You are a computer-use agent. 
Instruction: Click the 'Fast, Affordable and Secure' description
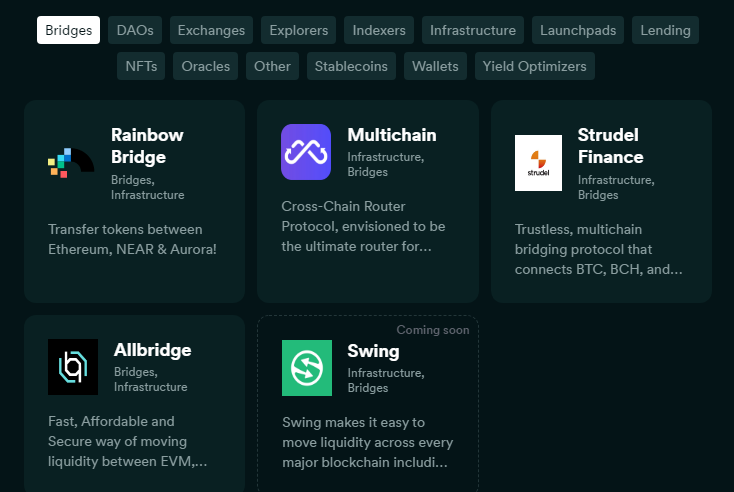point(127,441)
